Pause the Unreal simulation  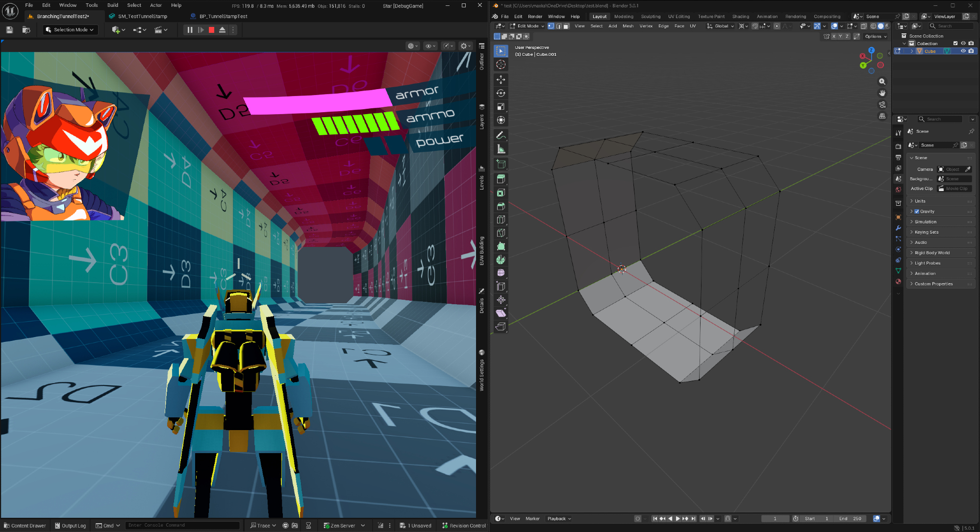pyautogui.click(x=190, y=30)
